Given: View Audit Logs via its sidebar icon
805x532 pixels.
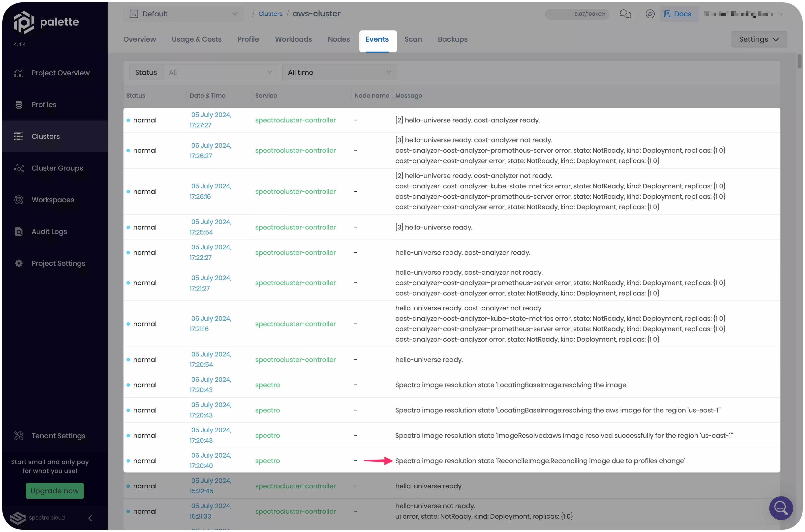Looking at the screenshot, I should tap(19, 231).
